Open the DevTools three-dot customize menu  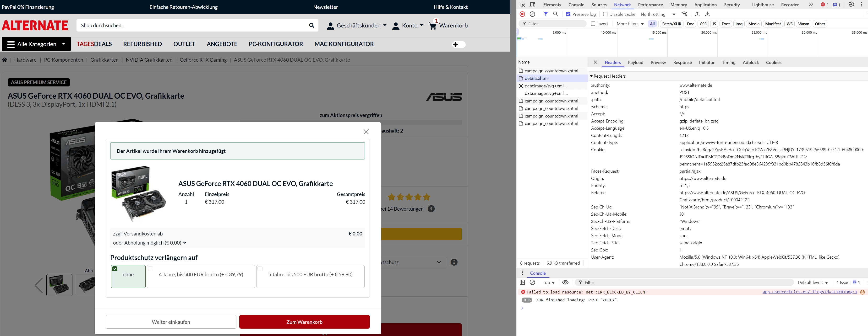pyautogui.click(x=861, y=4)
